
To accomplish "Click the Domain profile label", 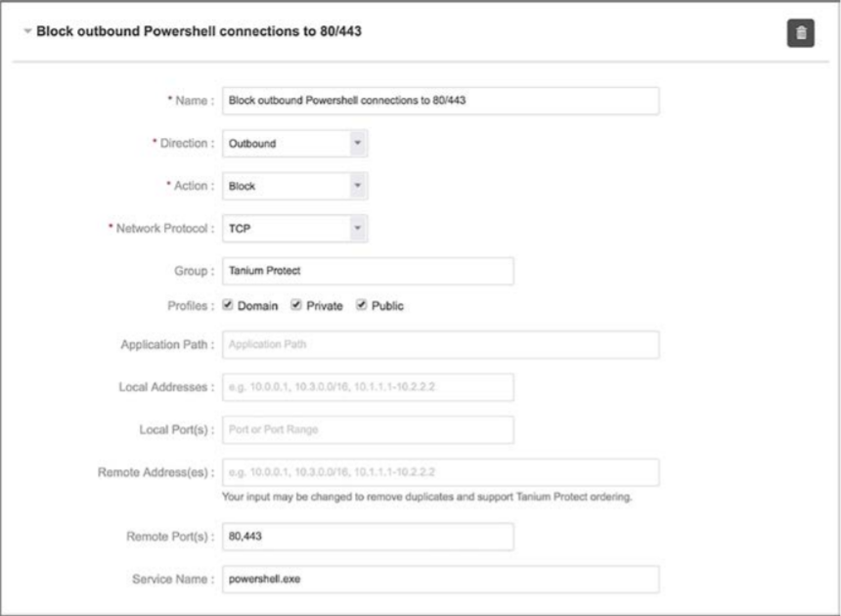I will pos(258,306).
